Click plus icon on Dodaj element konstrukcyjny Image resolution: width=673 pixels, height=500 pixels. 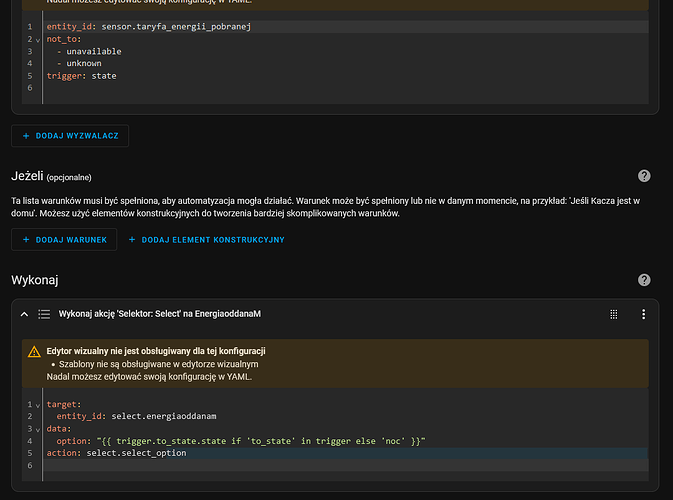point(132,239)
